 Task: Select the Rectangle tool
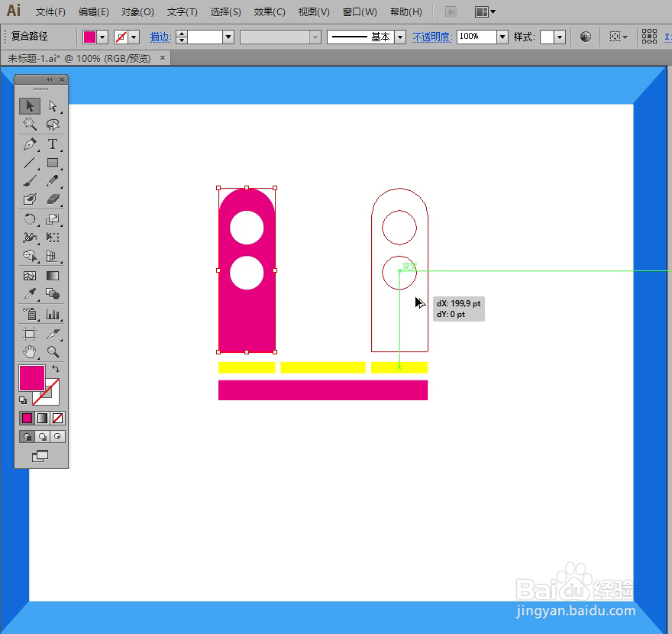[53, 163]
